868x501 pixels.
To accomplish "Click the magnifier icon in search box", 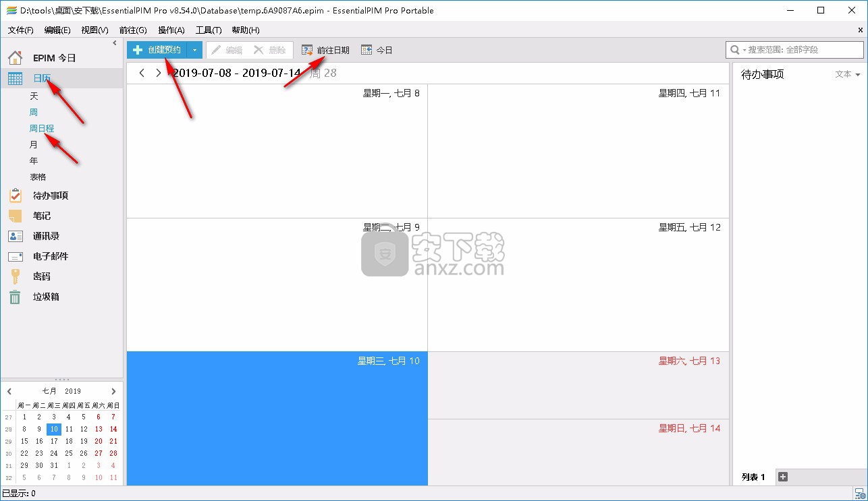I will tap(734, 50).
